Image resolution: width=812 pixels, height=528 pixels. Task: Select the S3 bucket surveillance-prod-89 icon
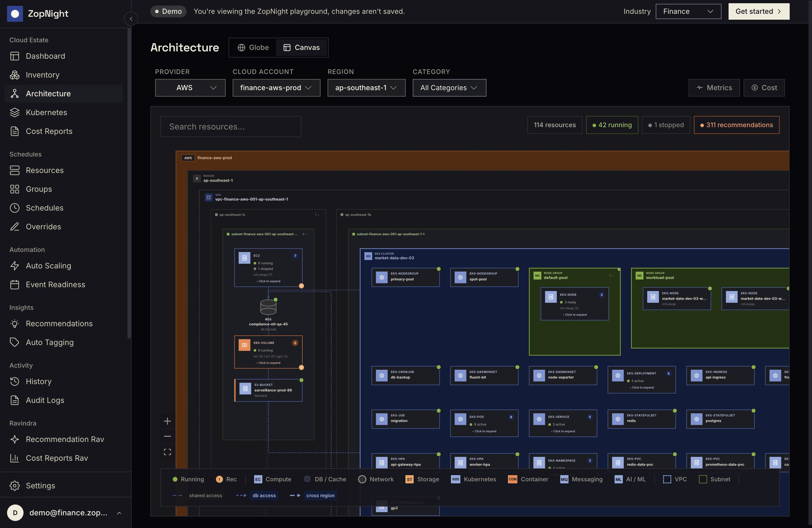click(245, 388)
